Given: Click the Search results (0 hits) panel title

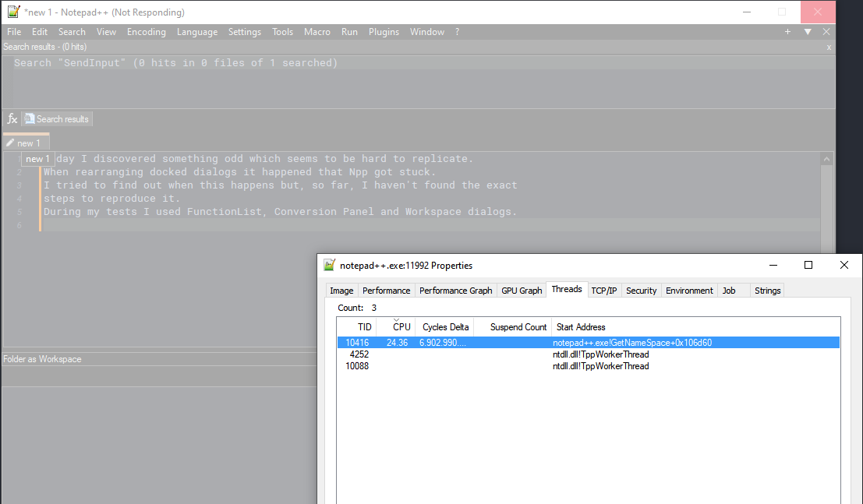Looking at the screenshot, I should click(x=44, y=47).
